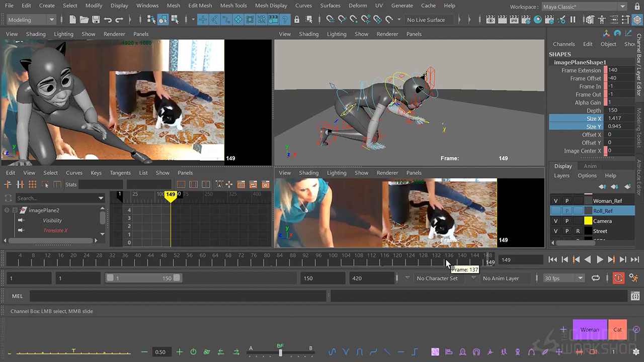Image resolution: width=644 pixels, height=362 pixels.
Task: Toggle visibility of the Woman_Ref layer
Action: point(556,201)
